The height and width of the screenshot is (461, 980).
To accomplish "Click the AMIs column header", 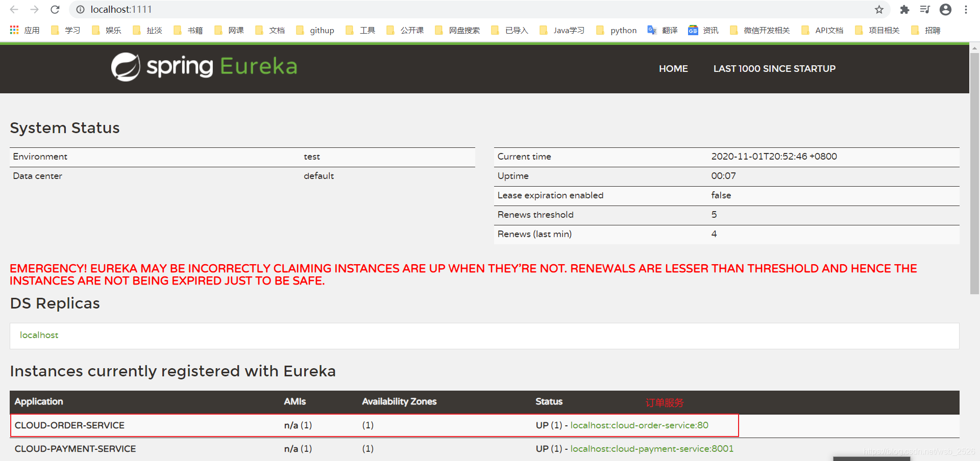I will click(295, 401).
